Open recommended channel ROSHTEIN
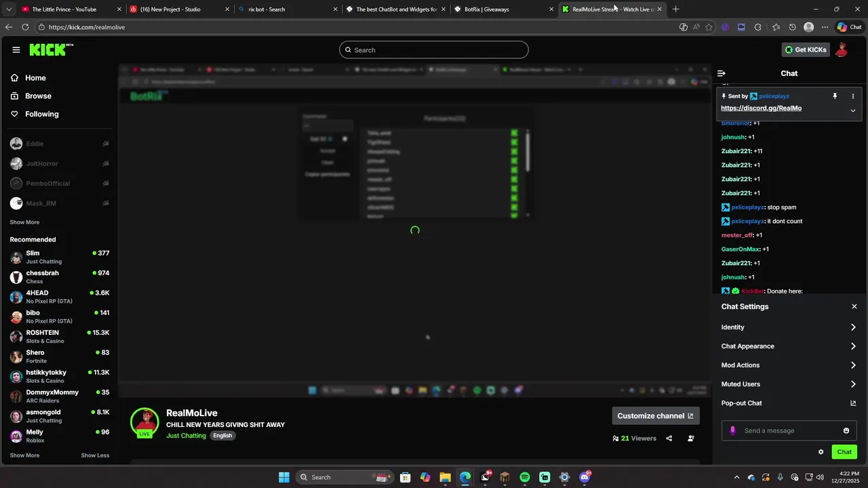Screen dimensions: 868x488 (x=60, y=336)
